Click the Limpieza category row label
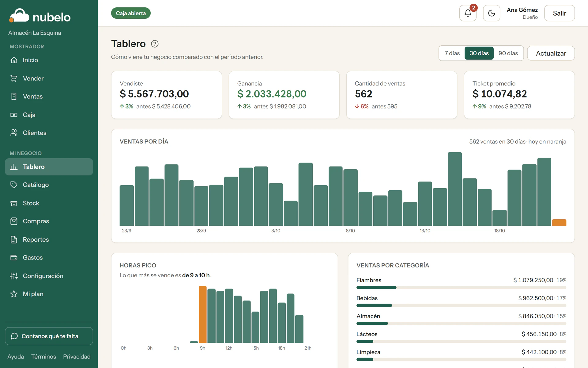This screenshot has height=368, width=588. click(368, 352)
